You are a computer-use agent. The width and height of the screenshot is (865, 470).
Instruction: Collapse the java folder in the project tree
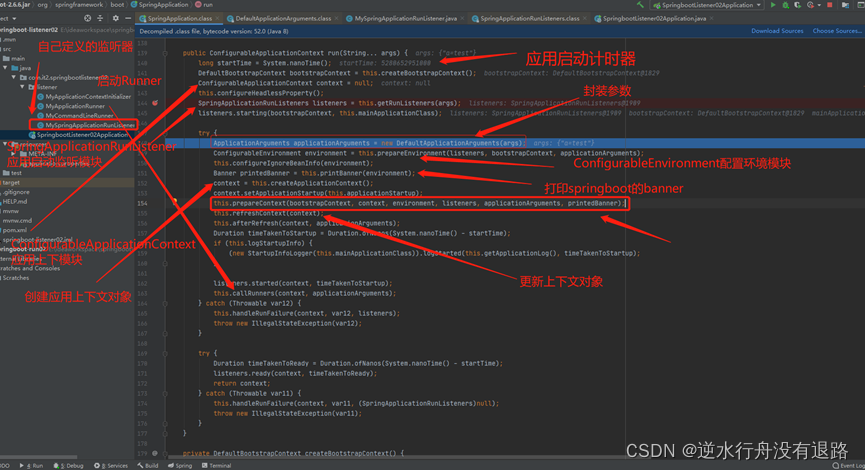point(6,68)
